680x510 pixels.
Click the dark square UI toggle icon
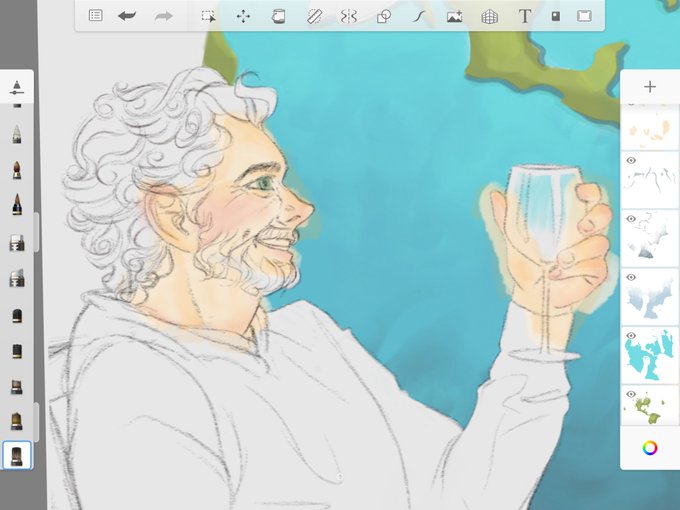click(556, 16)
